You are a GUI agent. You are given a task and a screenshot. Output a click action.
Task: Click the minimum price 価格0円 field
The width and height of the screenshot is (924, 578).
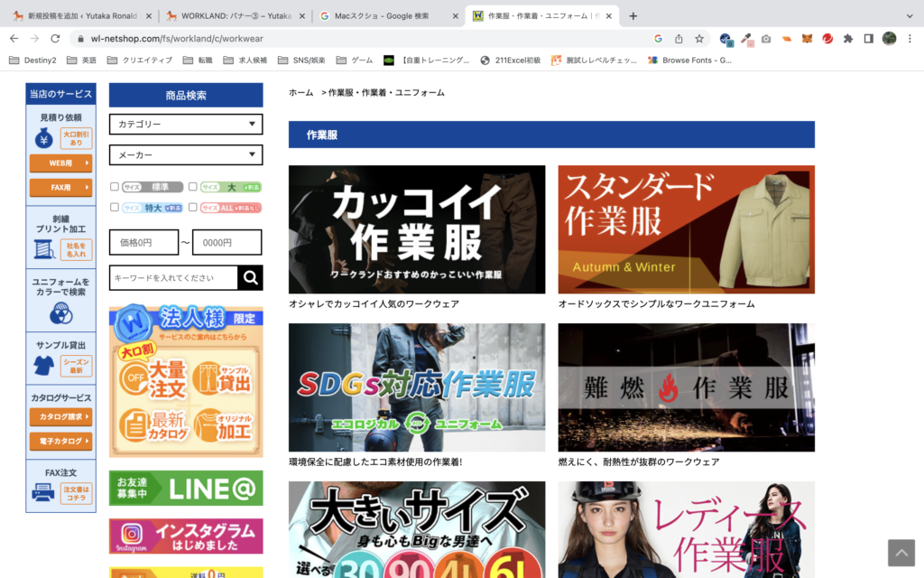point(143,242)
